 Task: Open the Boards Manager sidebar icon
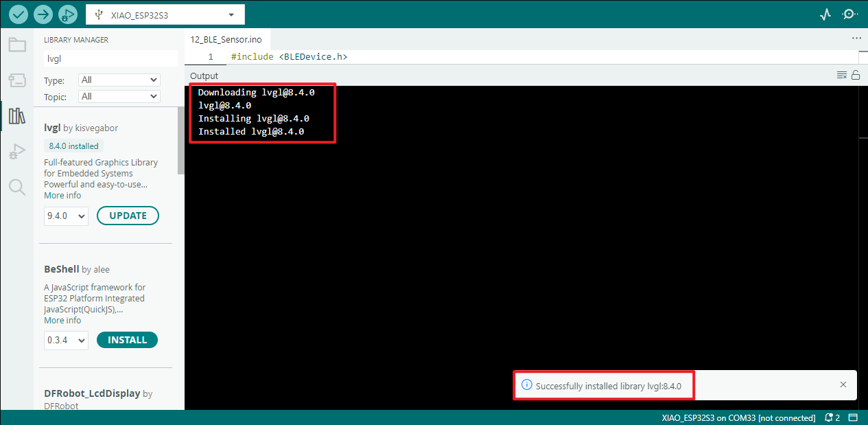point(16,80)
